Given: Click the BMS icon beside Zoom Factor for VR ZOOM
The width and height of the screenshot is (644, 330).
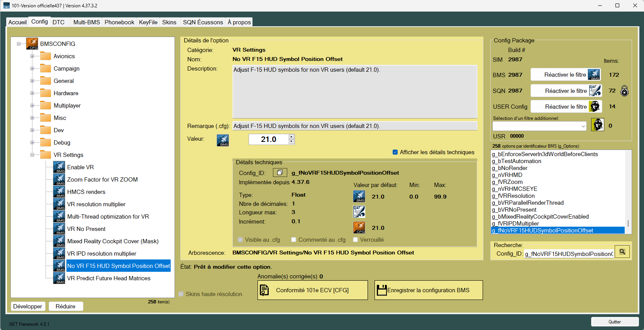Looking at the screenshot, I should (x=59, y=179).
